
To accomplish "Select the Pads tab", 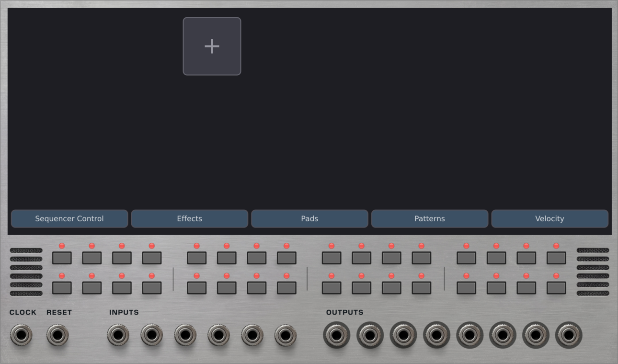I will pyautogui.click(x=309, y=218).
